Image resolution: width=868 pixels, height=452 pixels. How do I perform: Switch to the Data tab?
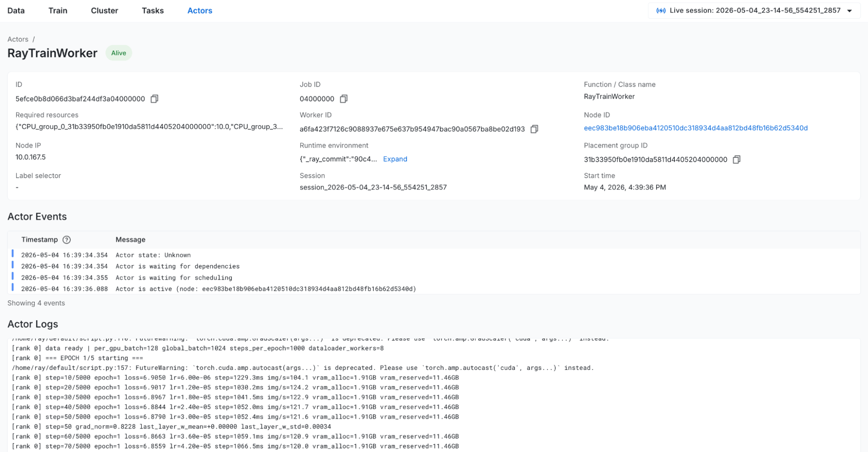[16, 11]
